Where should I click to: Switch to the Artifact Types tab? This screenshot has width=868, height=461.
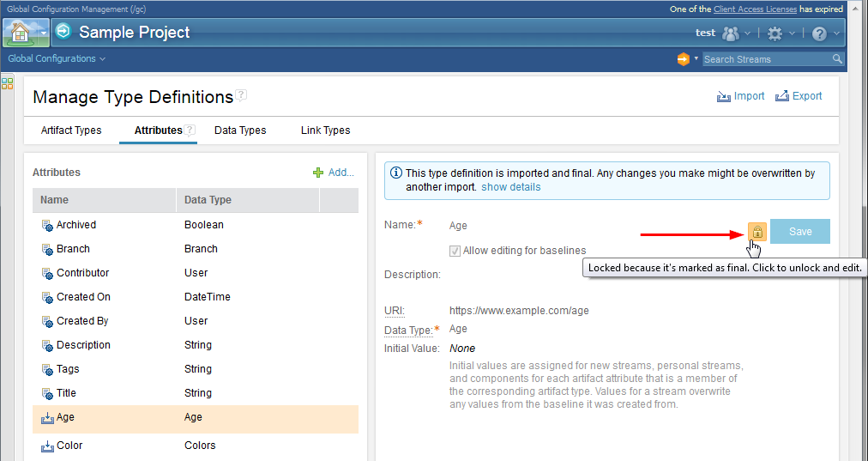tap(71, 130)
